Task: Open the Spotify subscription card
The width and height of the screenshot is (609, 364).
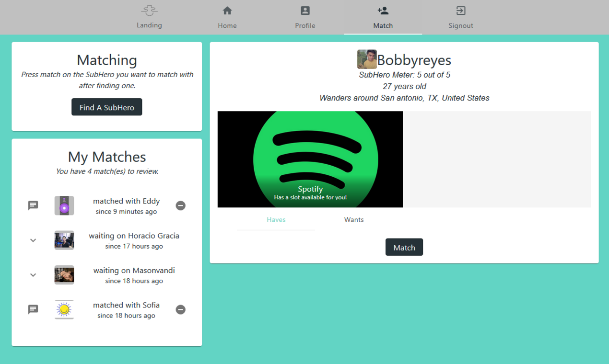Action: [310, 159]
